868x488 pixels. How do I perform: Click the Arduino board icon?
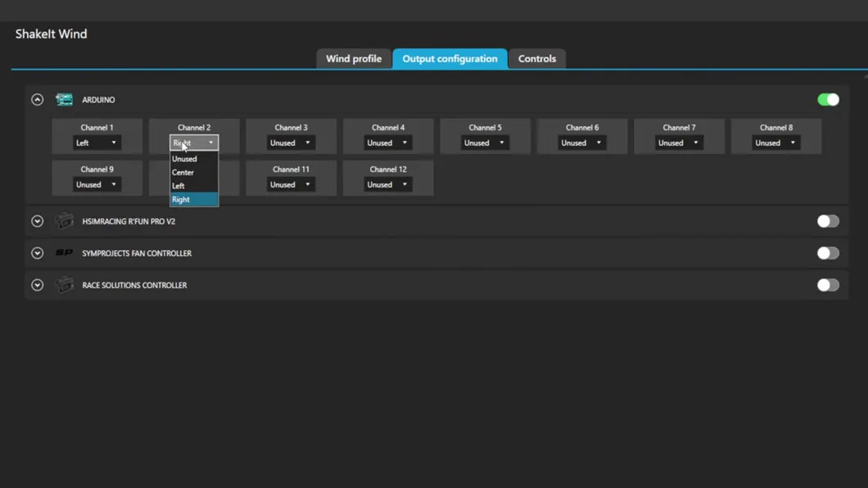pyautogui.click(x=64, y=100)
